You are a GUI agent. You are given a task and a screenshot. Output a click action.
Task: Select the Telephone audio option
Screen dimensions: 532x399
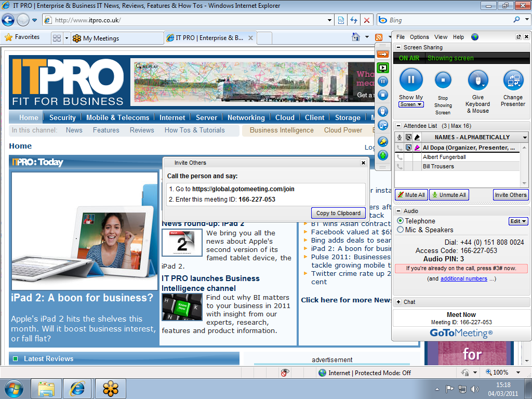tap(401, 221)
